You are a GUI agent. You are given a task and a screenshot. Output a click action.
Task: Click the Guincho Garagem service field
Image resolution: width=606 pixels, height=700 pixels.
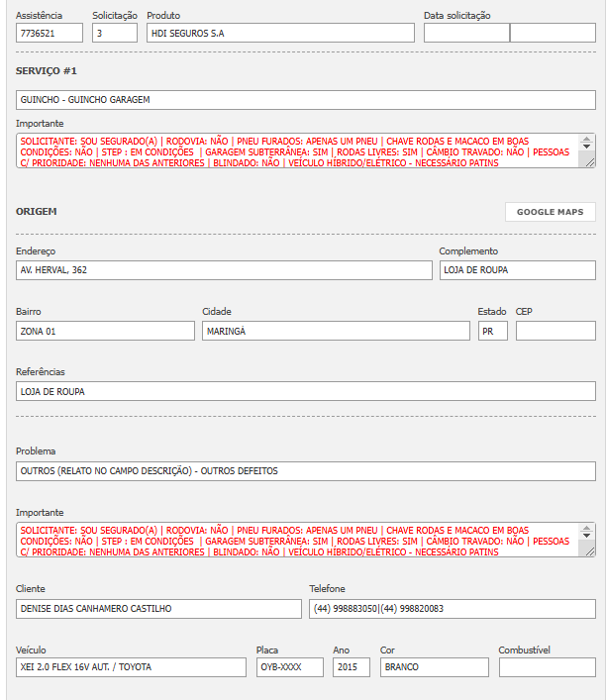(306, 100)
